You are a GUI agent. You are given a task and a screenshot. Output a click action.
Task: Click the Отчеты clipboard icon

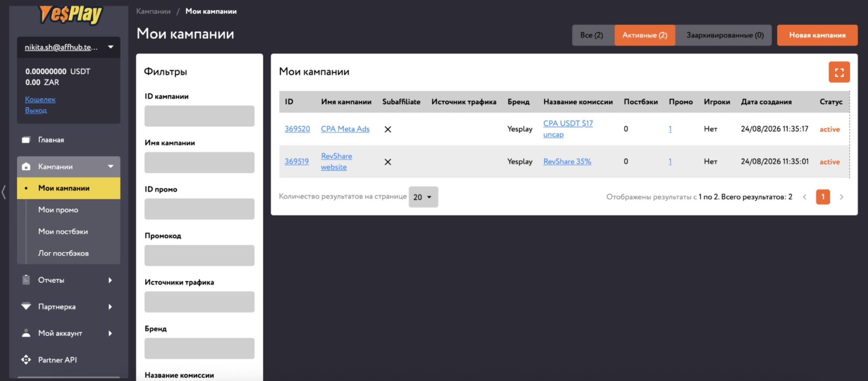coord(26,280)
